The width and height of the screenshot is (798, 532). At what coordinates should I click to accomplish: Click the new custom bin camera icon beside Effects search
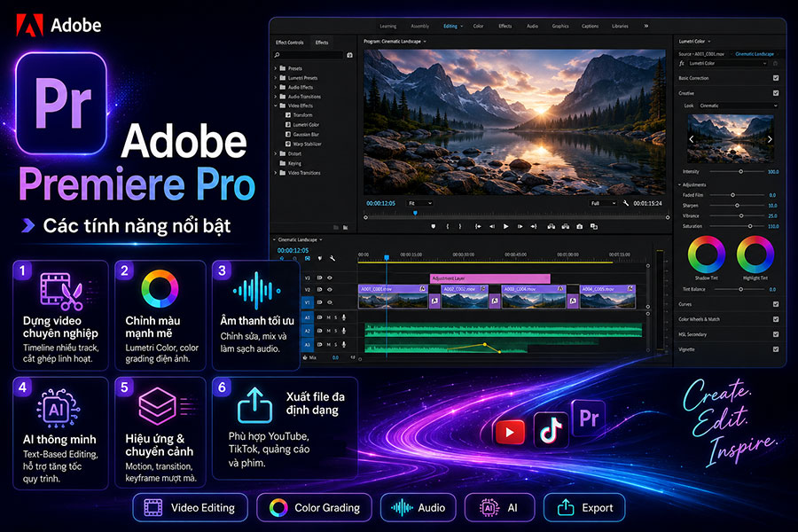(349, 55)
